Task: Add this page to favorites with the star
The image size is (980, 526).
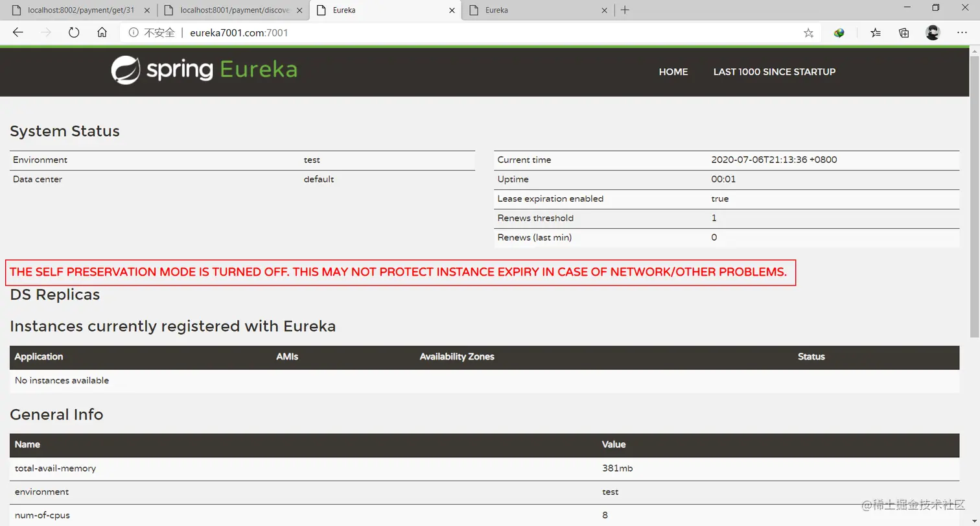Action: click(x=808, y=32)
